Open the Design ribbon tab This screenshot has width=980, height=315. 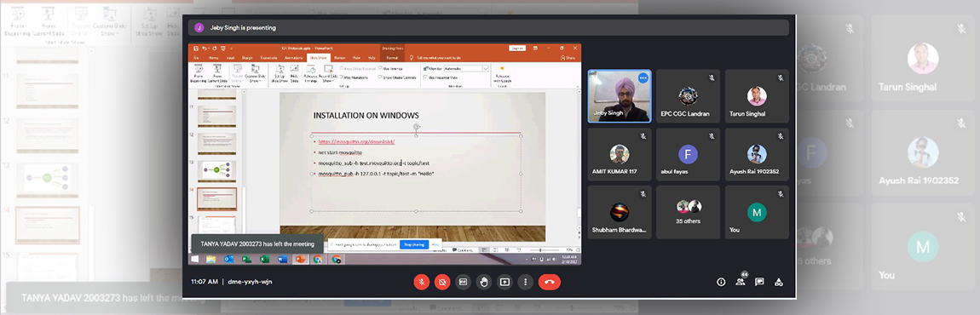tap(247, 58)
